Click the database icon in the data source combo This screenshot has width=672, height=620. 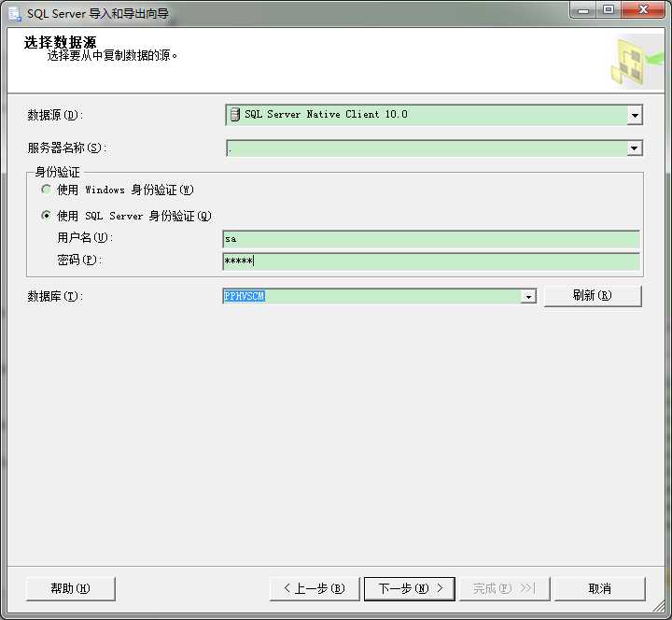[235, 115]
